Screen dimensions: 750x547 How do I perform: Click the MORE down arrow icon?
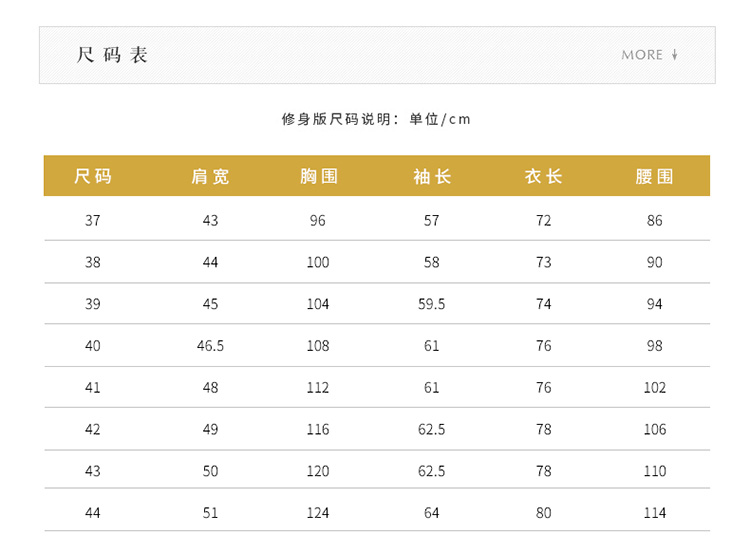675,55
